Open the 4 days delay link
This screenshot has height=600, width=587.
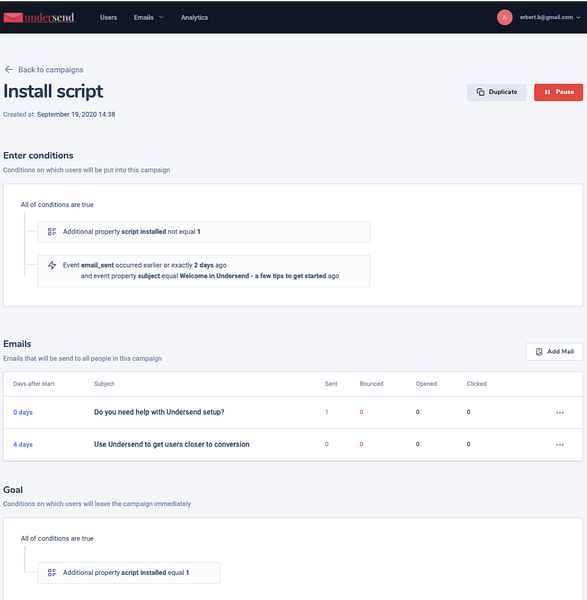tap(23, 444)
